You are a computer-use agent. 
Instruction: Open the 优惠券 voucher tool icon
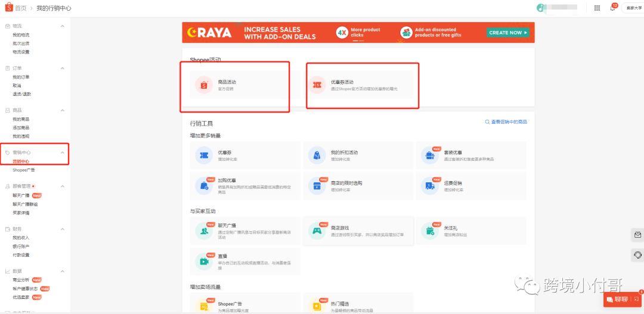tap(204, 156)
